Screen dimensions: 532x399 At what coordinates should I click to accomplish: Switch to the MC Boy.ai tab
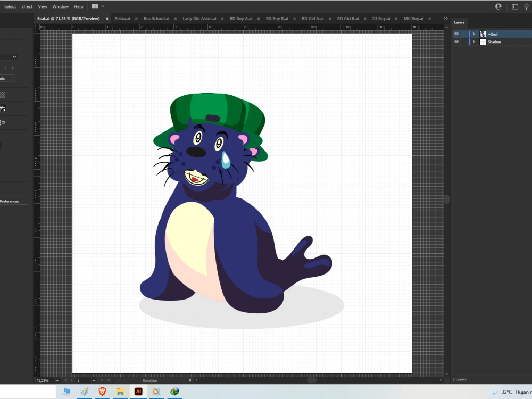pos(413,18)
